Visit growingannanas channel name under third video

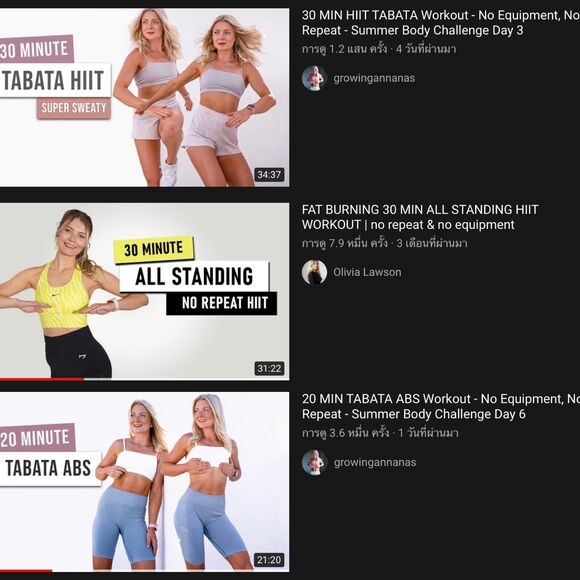coord(375,462)
